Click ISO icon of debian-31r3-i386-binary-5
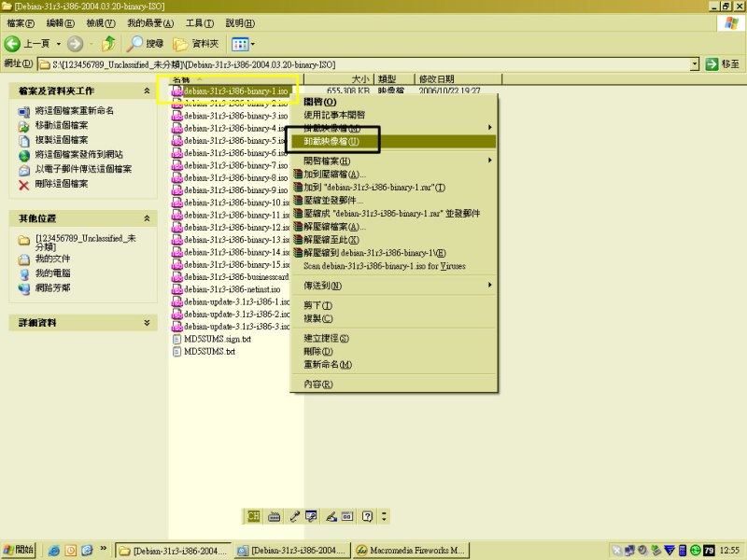 tap(177, 141)
